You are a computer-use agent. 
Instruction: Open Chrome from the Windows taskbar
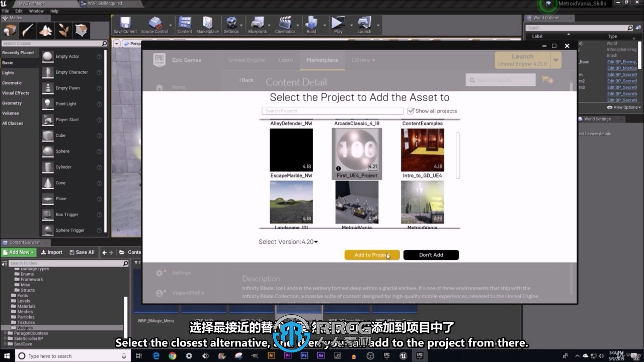pyautogui.click(x=173, y=355)
